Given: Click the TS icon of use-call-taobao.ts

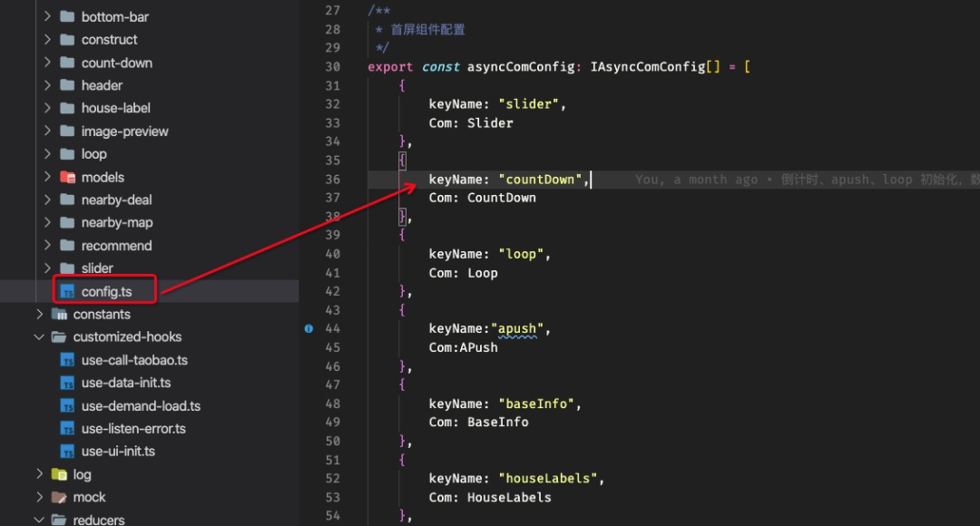Looking at the screenshot, I should pyautogui.click(x=67, y=360).
